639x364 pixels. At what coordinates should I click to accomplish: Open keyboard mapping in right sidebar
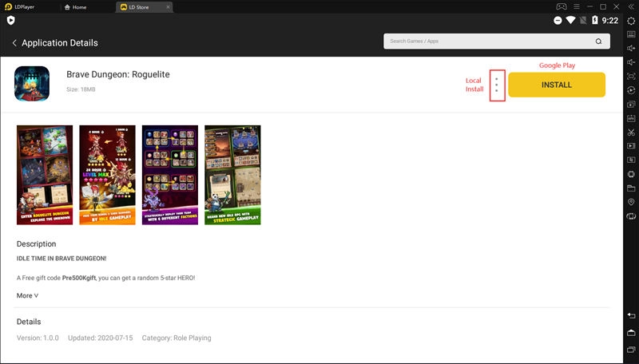pos(631,34)
